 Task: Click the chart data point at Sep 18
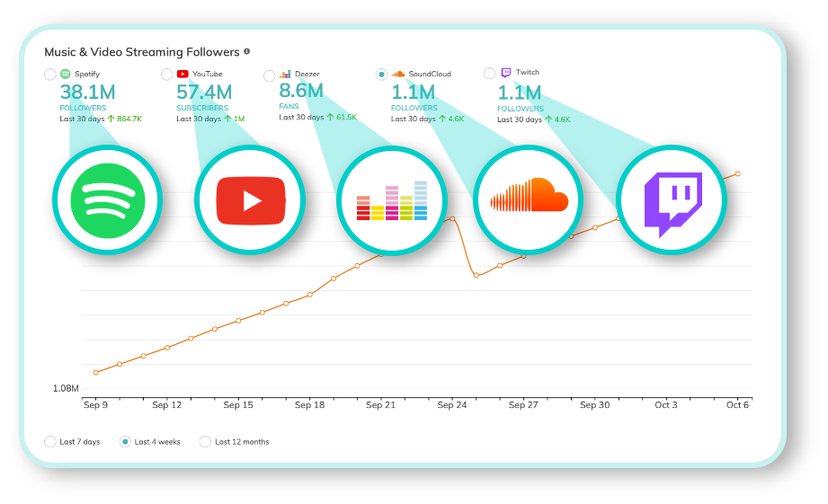[310, 295]
